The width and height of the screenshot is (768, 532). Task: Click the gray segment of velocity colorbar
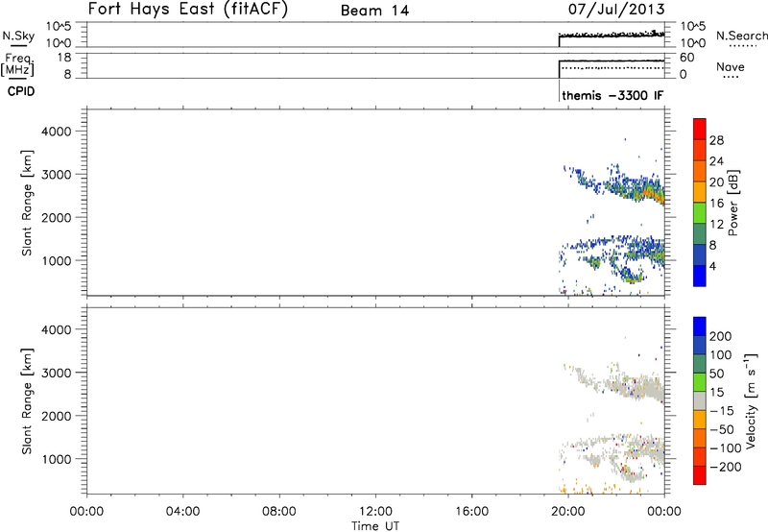pyautogui.click(x=700, y=400)
